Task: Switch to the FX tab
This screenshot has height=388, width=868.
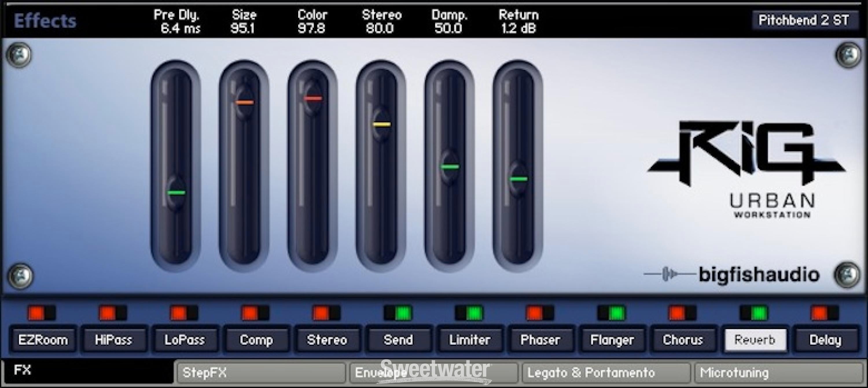Action: tap(89, 371)
